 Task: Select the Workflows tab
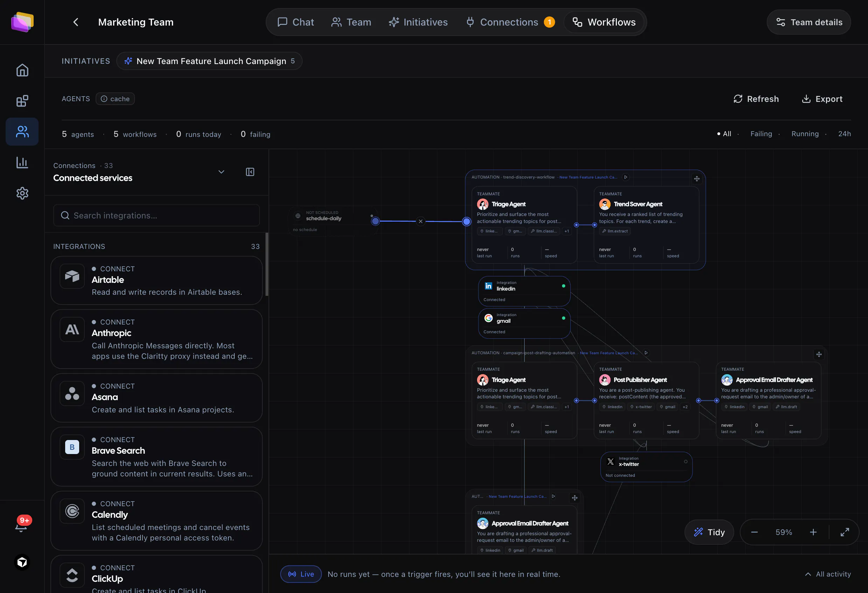pos(604,22)
